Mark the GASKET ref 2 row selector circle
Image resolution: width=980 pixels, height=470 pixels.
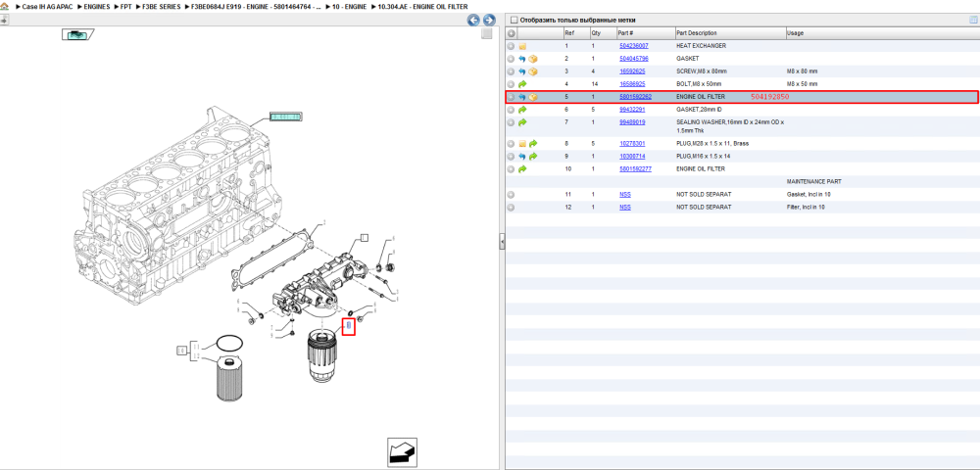[x=512, y=59]
